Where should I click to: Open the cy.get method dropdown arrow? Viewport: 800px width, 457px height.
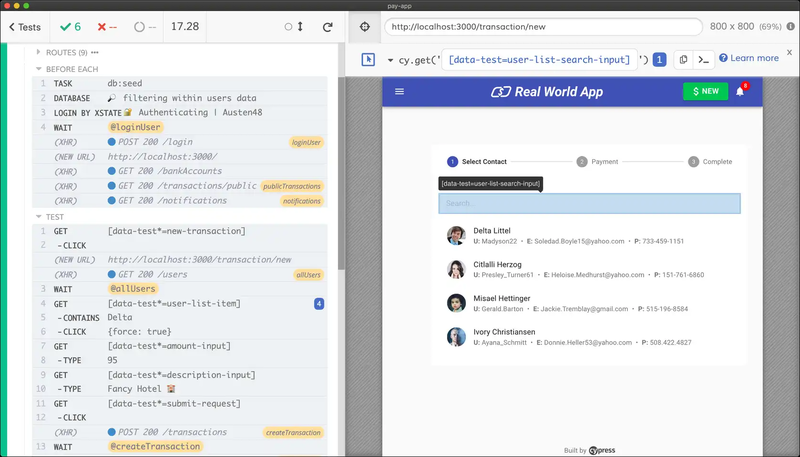tap(390, 60)
